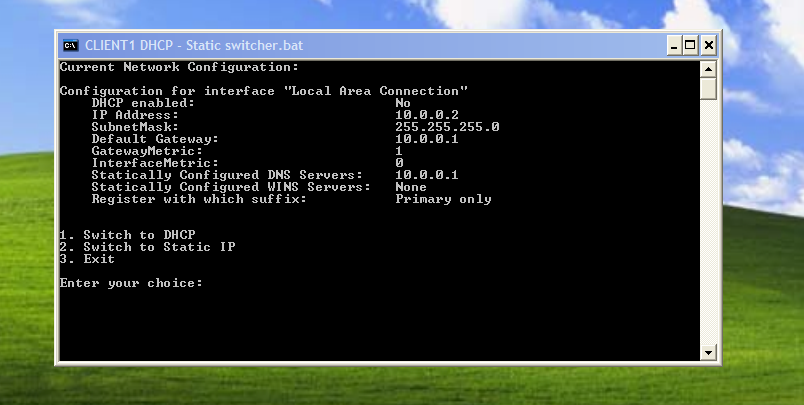Click the 'Default Gateway:' label
The image size is (804, 405).
click(x=155, y=139)
